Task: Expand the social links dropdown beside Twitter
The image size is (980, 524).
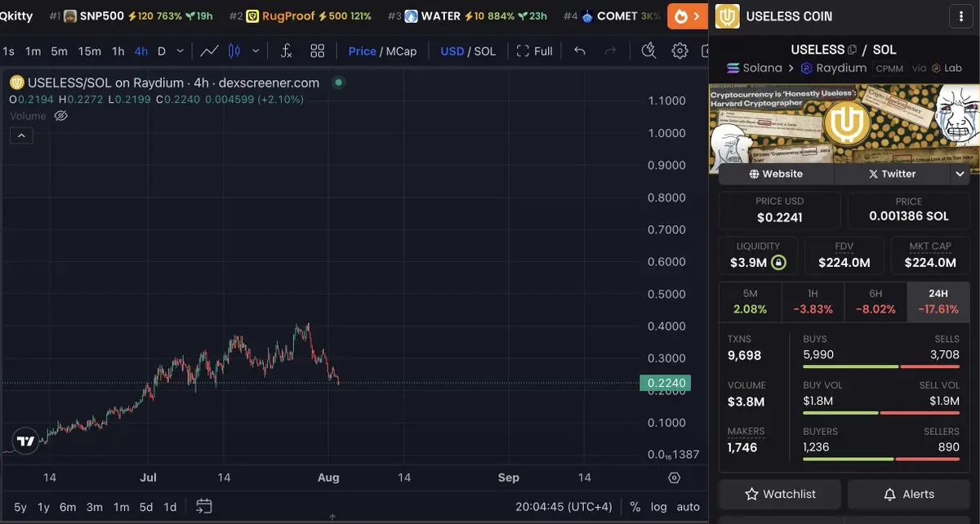Action: point(960,174)
